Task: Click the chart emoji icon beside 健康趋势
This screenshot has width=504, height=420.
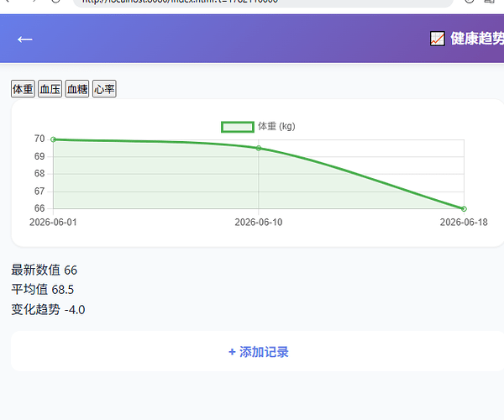Action: [x=438, y=39]
